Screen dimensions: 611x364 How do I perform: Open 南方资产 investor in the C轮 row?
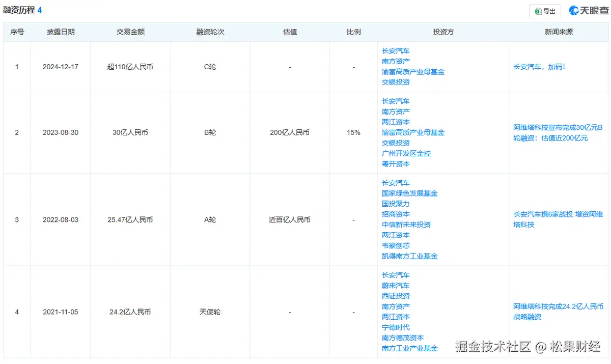(x=396, y=61)
